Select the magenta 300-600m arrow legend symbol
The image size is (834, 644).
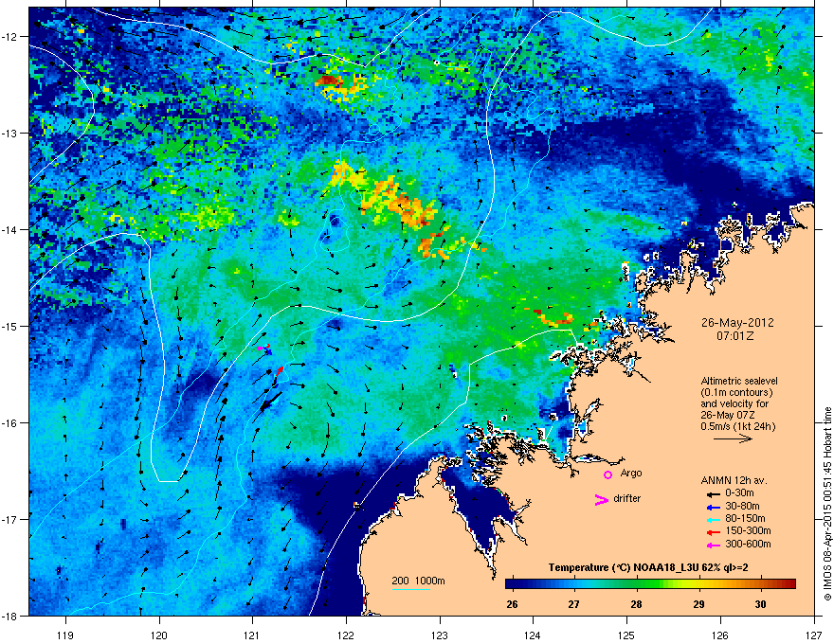[x=713, y=545]
